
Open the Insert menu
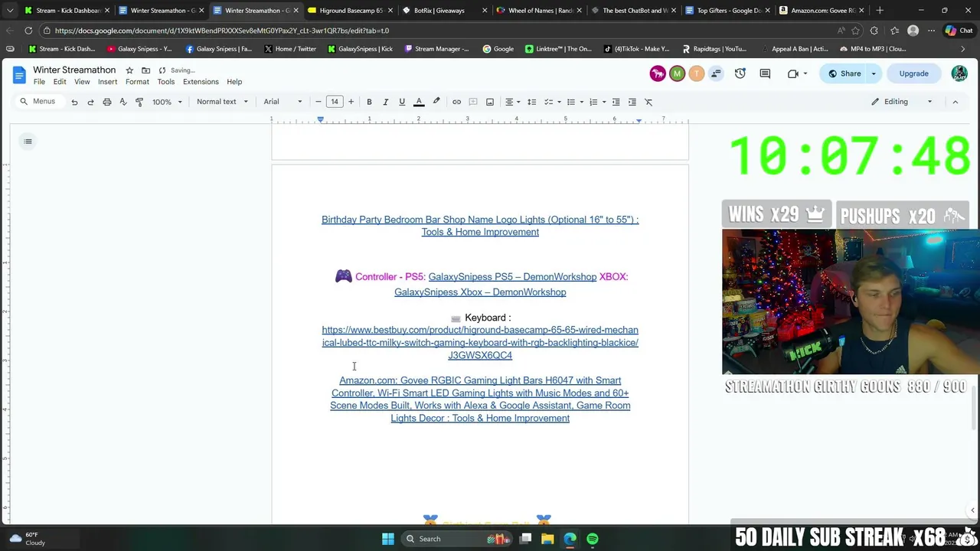pyautogui.click(x=107, y=82)
